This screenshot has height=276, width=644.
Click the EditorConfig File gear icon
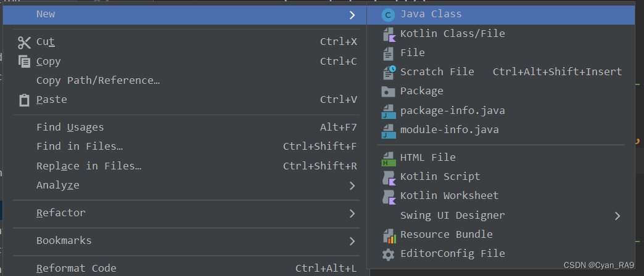(388, 254)
